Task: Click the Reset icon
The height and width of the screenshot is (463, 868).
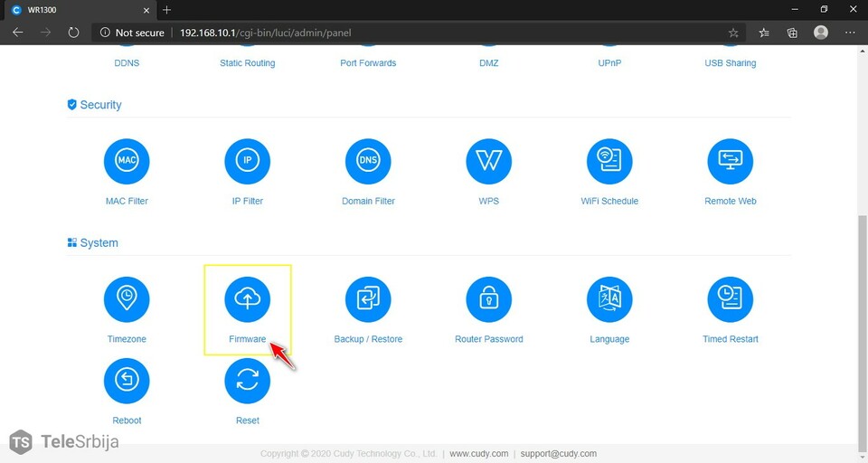Action: point(247,381)
